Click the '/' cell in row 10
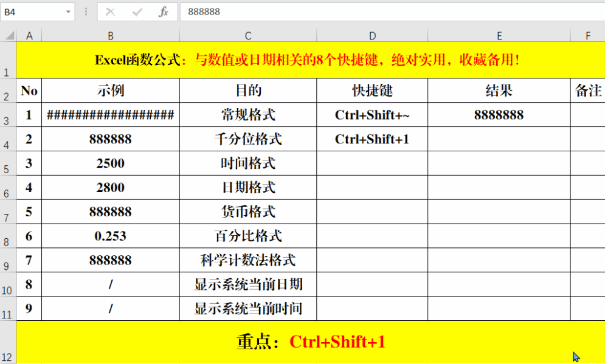The image size is (605, 364). click(110, 284)
